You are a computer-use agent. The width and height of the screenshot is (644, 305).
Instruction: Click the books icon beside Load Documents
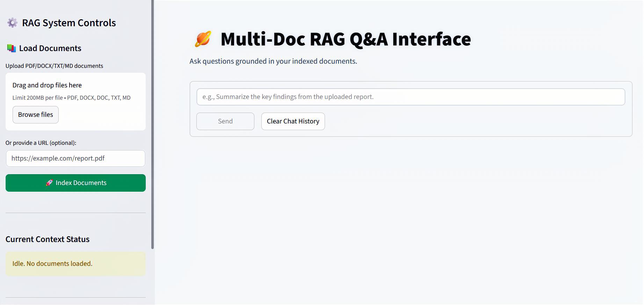click(x=12, y=48)
